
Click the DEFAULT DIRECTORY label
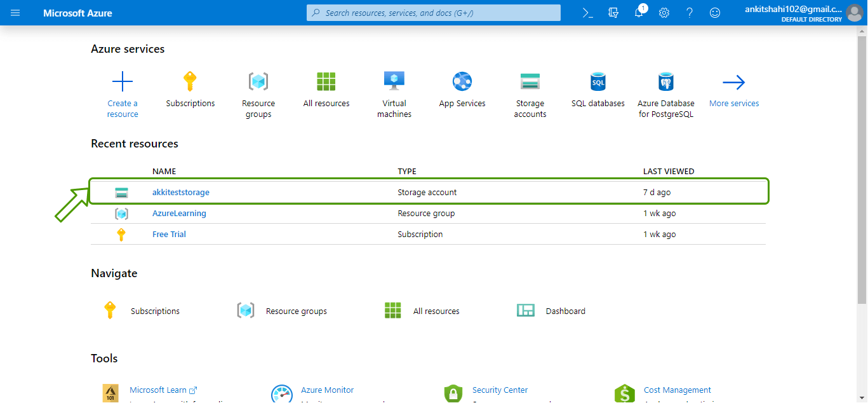(811, 20)
